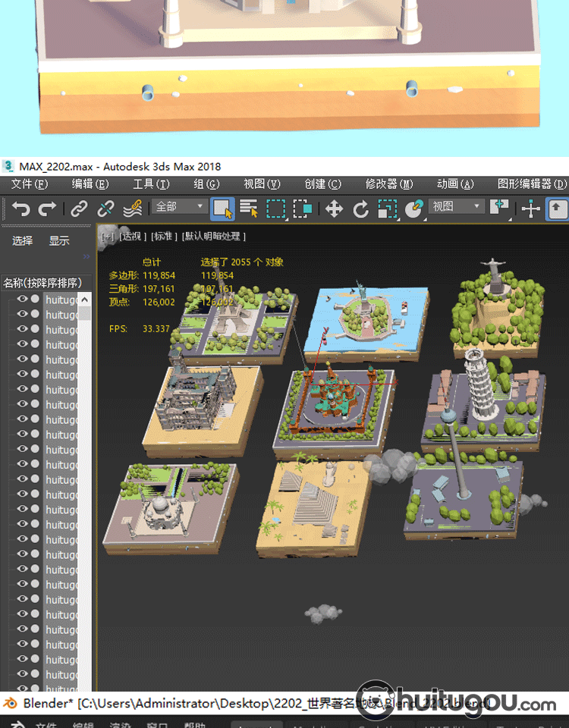
Task: Hide the last visible object in explorer list
Action: pos(22,675)
